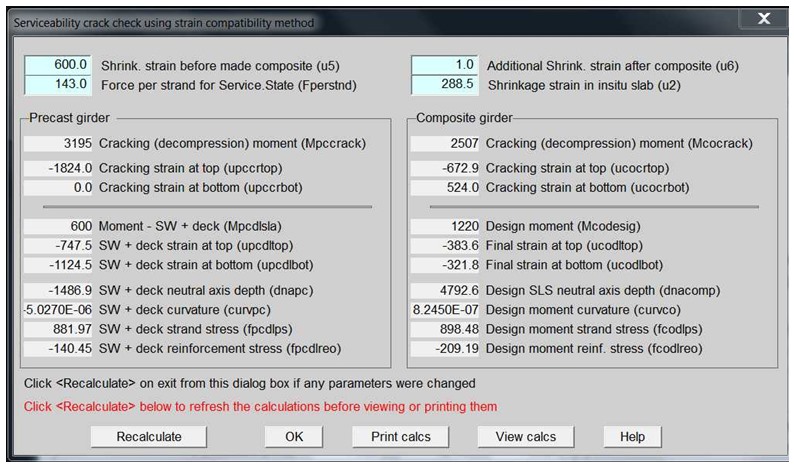Viewport: 794px width, 466px height.
Task: Click label Design moment strand stress (fcodlps)
Action: coord(594,329)
